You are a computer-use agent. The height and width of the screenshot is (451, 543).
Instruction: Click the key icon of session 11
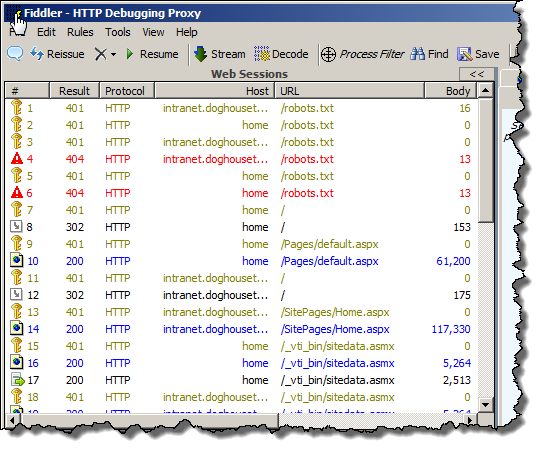[x=16, y=277]
